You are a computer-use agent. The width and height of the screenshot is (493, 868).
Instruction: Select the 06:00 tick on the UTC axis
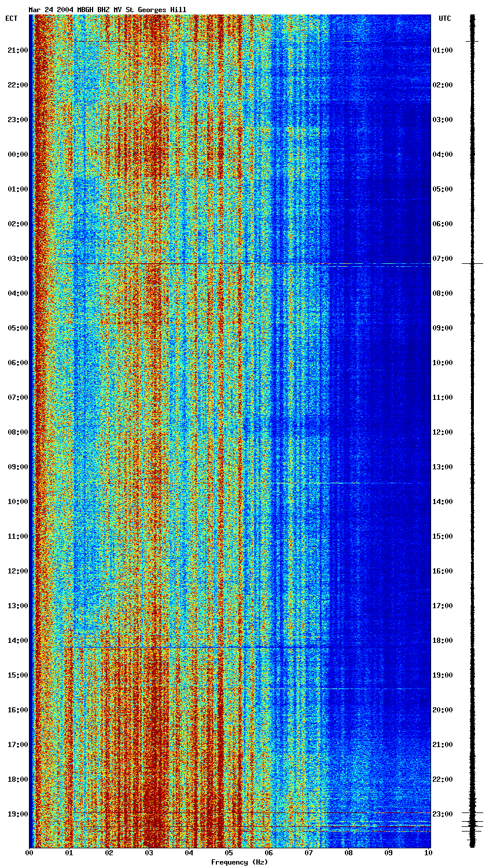pyautogui.click(x=442, y=224)
